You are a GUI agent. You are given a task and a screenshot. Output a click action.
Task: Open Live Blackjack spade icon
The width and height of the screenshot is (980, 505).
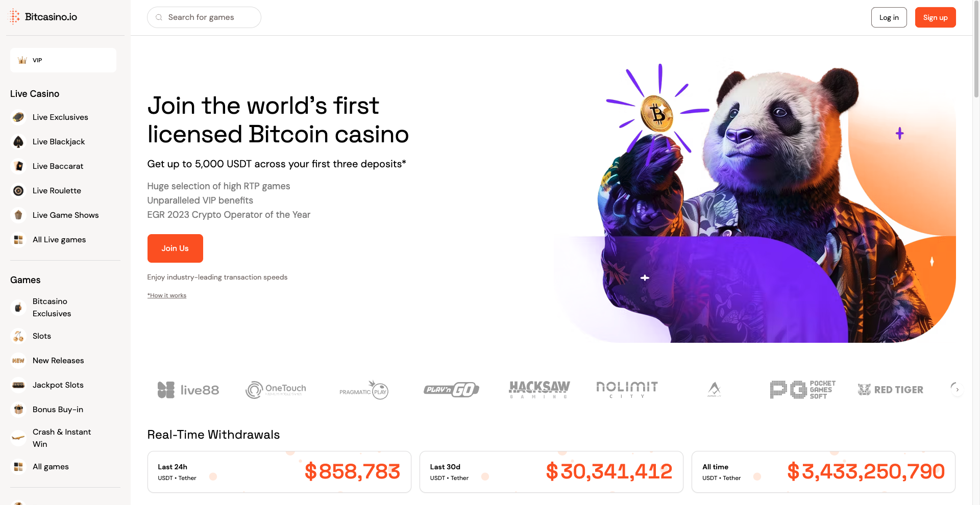click(x=18, y=142)
